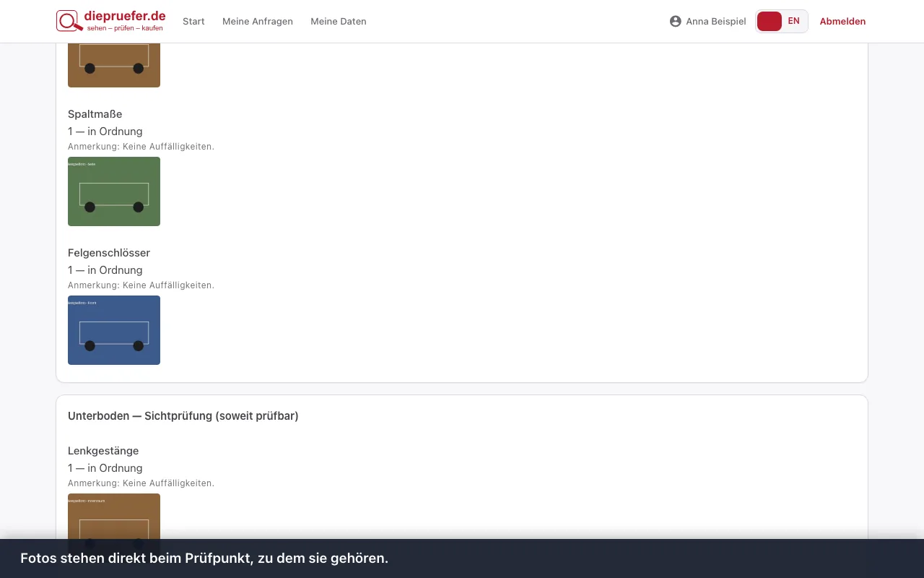Click the Lenkgestänge item title
Screen dimensions: 924x578
tap(103, 451)
